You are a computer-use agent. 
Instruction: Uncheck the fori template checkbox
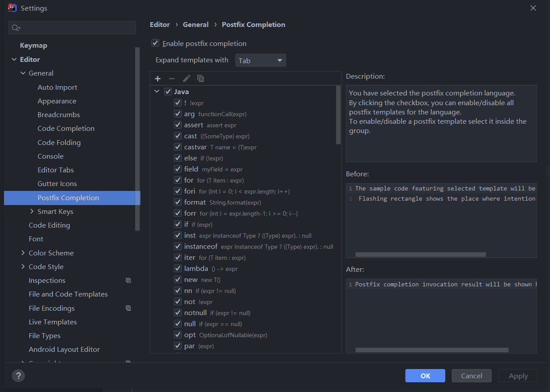point(178,191)
